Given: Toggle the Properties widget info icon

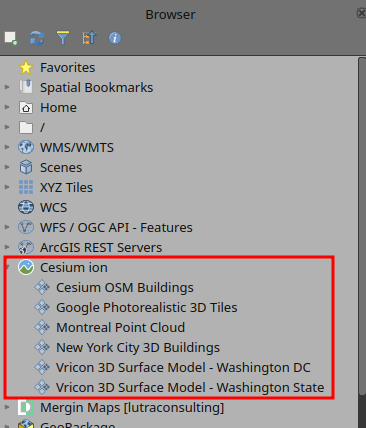Looking at the screenshot, I should [x=115, y=38].
